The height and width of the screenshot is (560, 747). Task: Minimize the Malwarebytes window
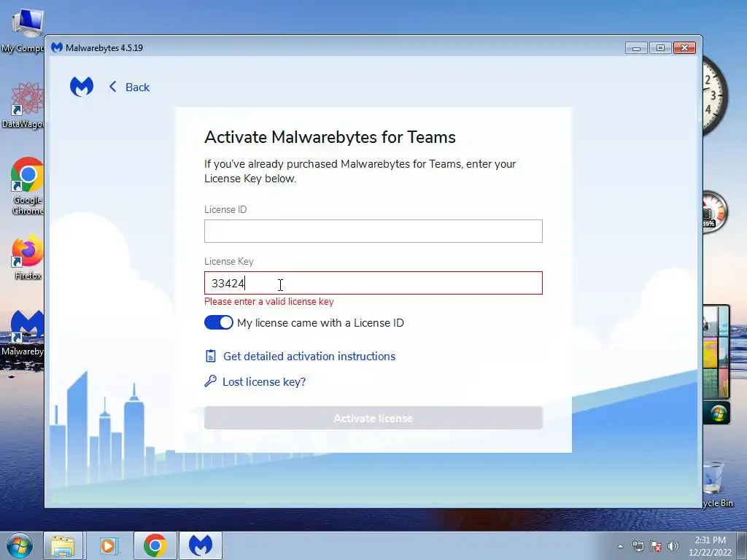click(636, 47)
